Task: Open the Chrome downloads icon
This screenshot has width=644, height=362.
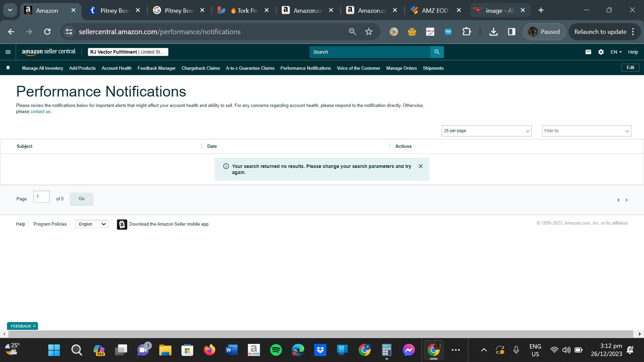Action: (x=493, y=32)
